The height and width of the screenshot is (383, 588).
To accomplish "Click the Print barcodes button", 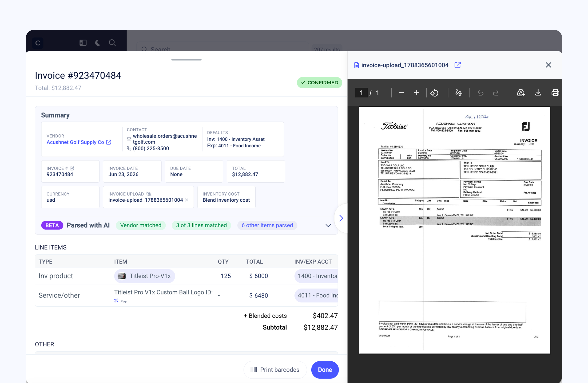I will [x=275, y=370].
